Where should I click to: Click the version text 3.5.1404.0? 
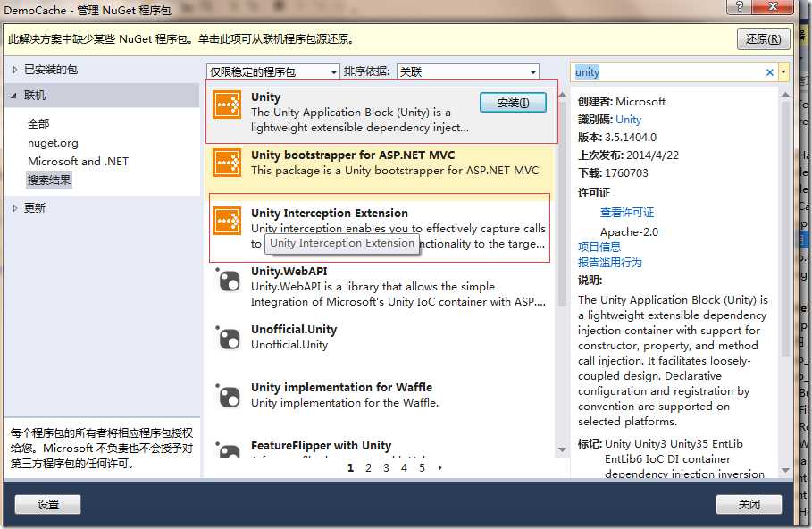coord(631,138)
